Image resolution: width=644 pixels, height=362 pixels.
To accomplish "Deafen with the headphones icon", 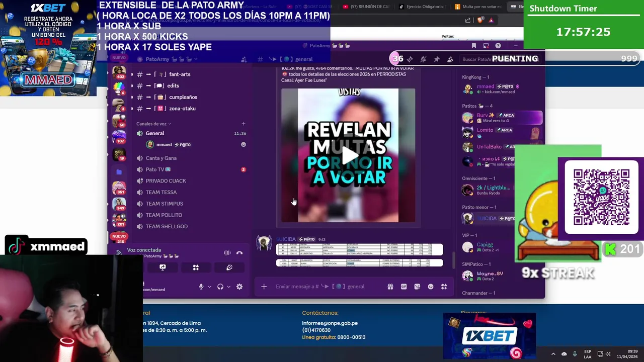I will 220,287.
